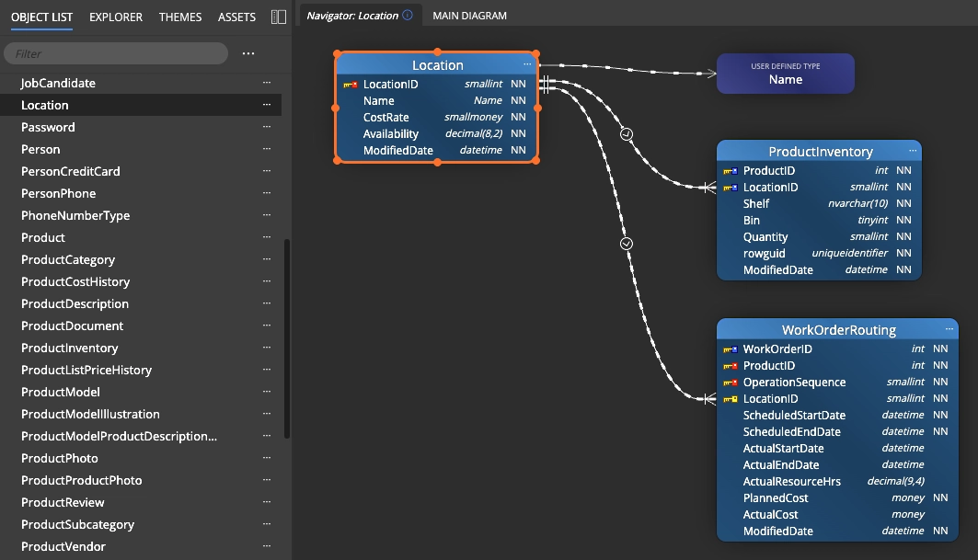The image size is (978, 560).
Task: Click the ProductInventory table header in the diagram
Action: pos(820,152)
